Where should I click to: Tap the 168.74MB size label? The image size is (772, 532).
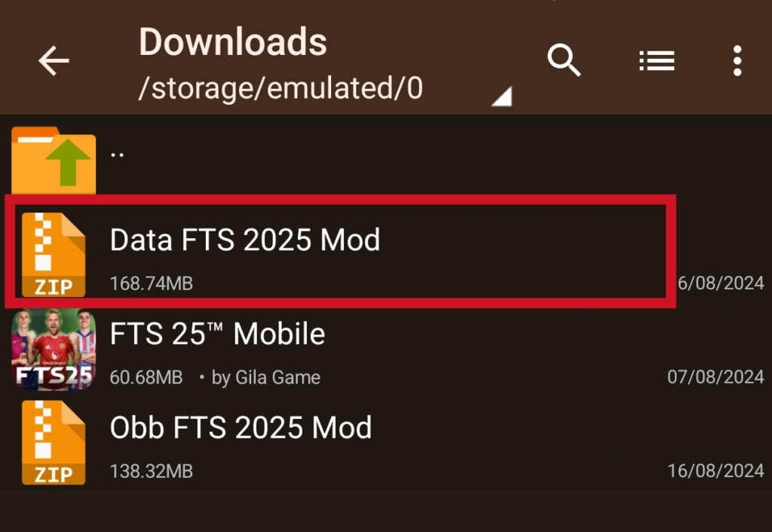point(149,283)
